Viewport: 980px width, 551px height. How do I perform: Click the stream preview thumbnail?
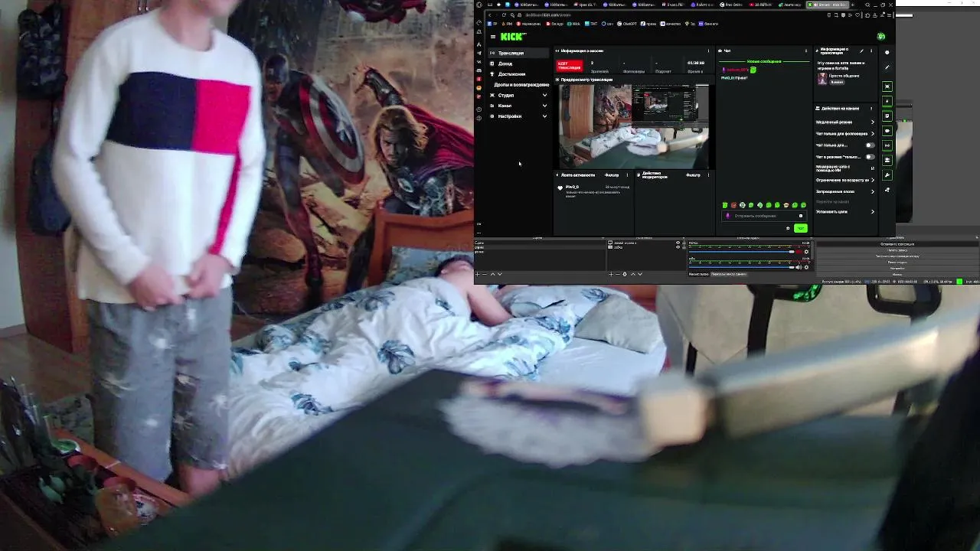pos(634,126)
